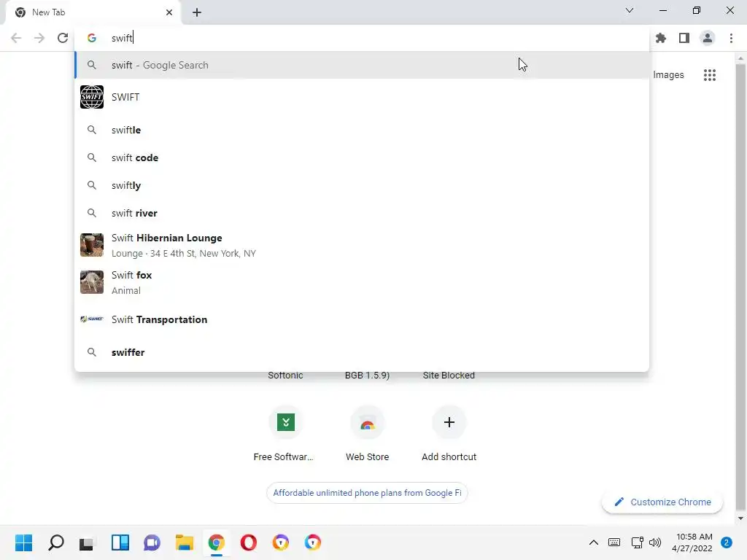The height and width of the screenshot is (560, 747).
Task: Select 'swift - Google Search' suggestion
Action: [362, 65]
